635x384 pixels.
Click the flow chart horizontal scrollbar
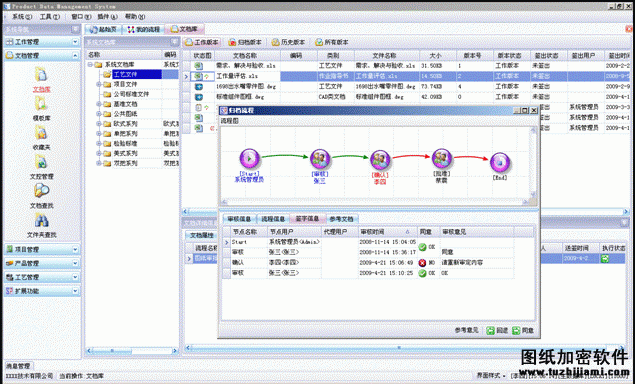(x=375, y=202)
